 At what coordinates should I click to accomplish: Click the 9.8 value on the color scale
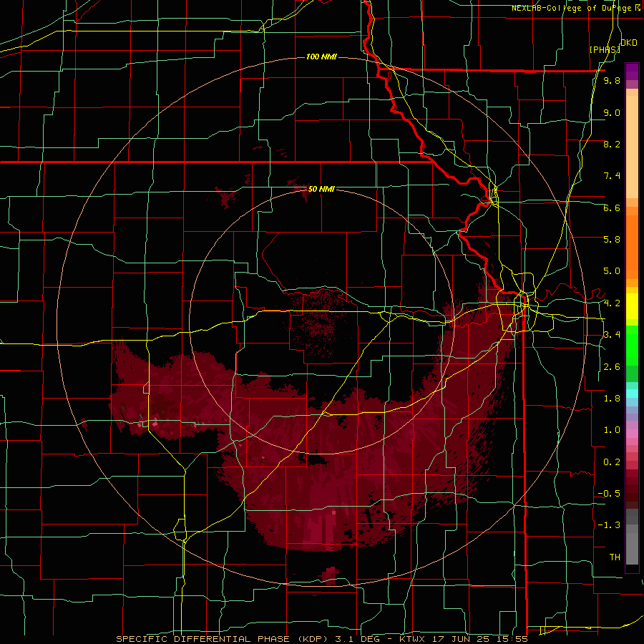click(612, 80)
